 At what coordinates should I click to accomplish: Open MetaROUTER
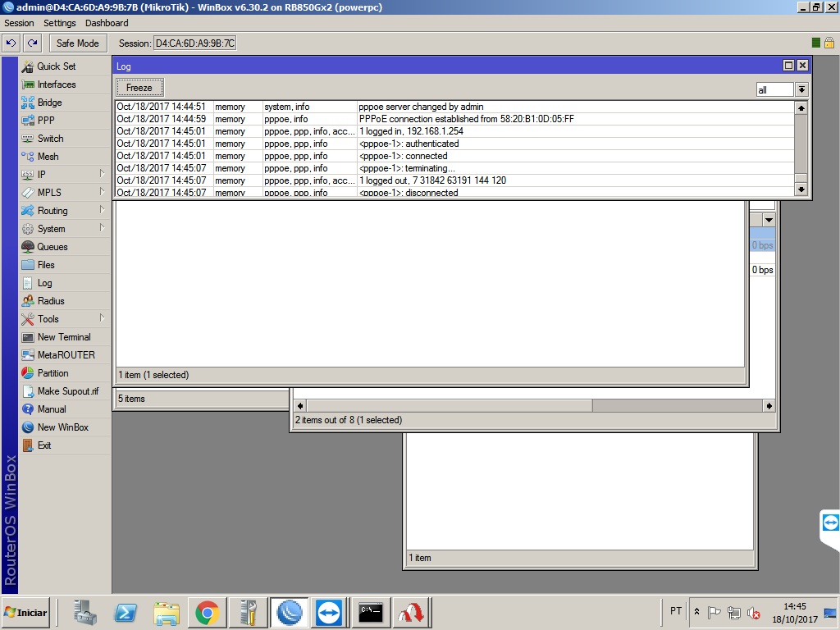click(66, 355)
